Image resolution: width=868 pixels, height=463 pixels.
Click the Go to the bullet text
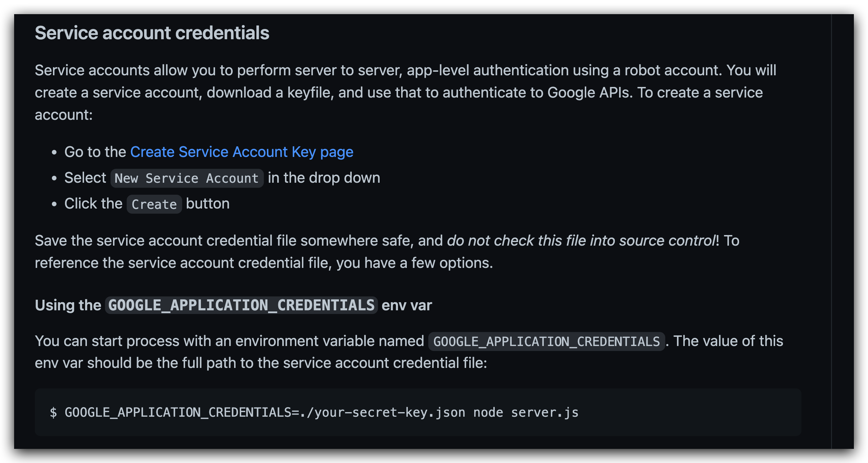tap(95, 152)
